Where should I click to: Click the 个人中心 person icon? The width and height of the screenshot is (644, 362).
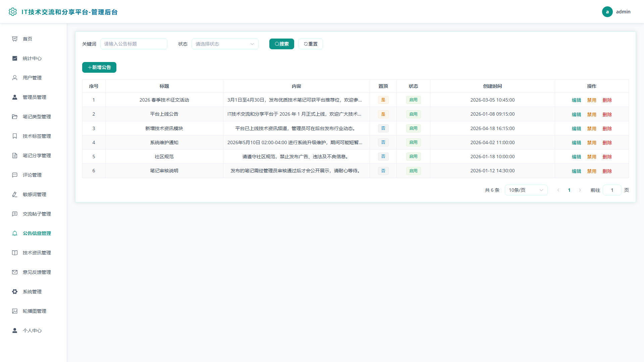tap(15, 330)
